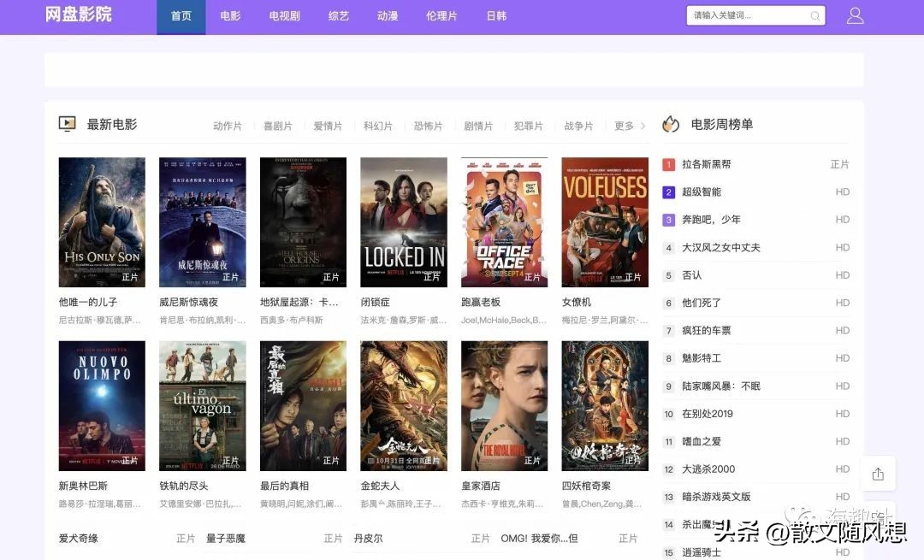Filter by 恐怖片 category link
Image resolution: width=924 pixels, height=560 pixels.
click(x=428, y=127)
